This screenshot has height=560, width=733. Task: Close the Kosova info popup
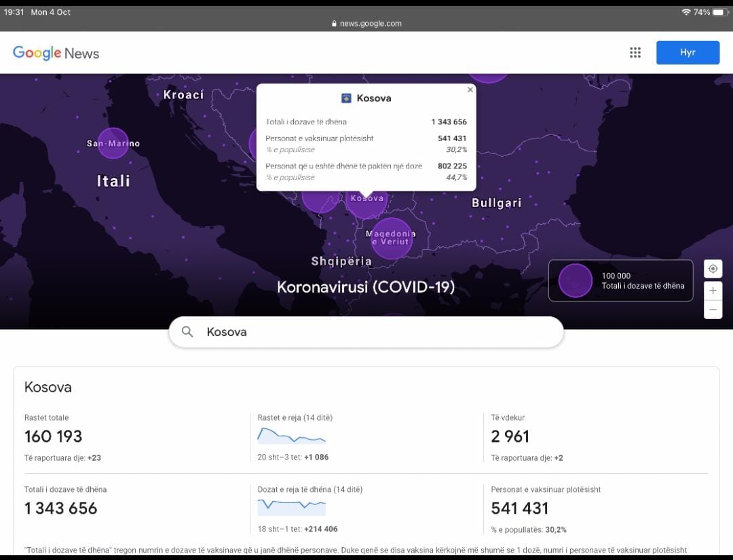[470, 90]
